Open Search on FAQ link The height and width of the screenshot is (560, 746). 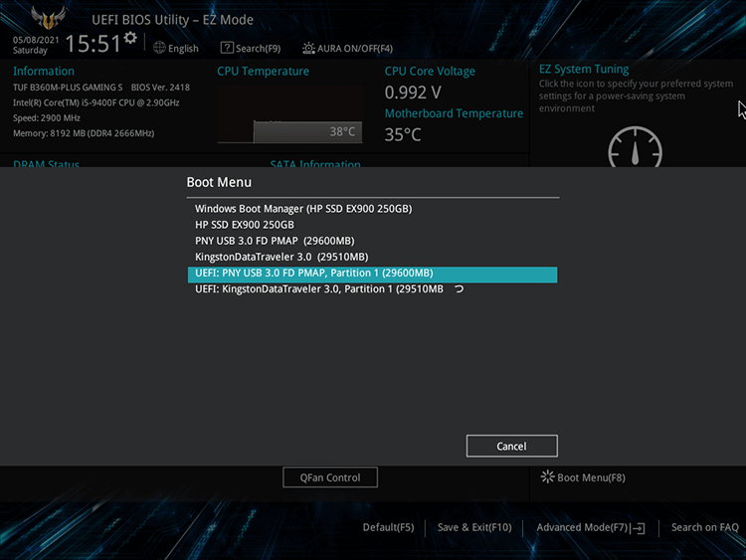point(704,527)
